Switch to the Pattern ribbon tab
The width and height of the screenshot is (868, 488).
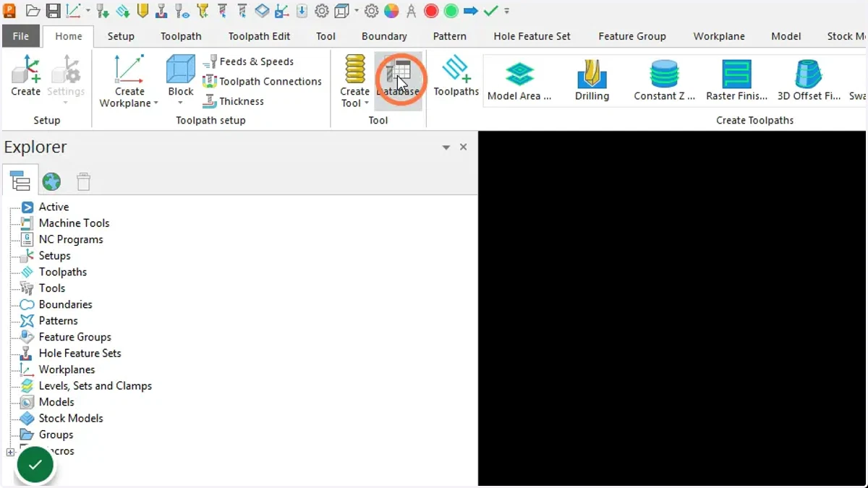[449, 36]
